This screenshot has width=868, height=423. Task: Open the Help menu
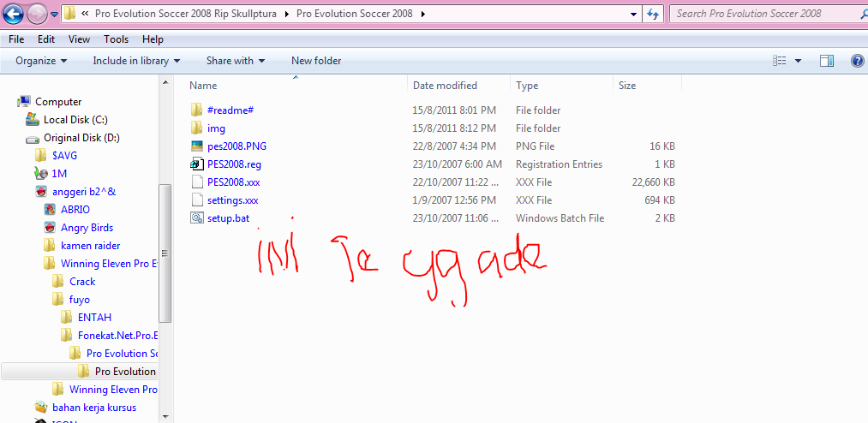click(153, 39)
